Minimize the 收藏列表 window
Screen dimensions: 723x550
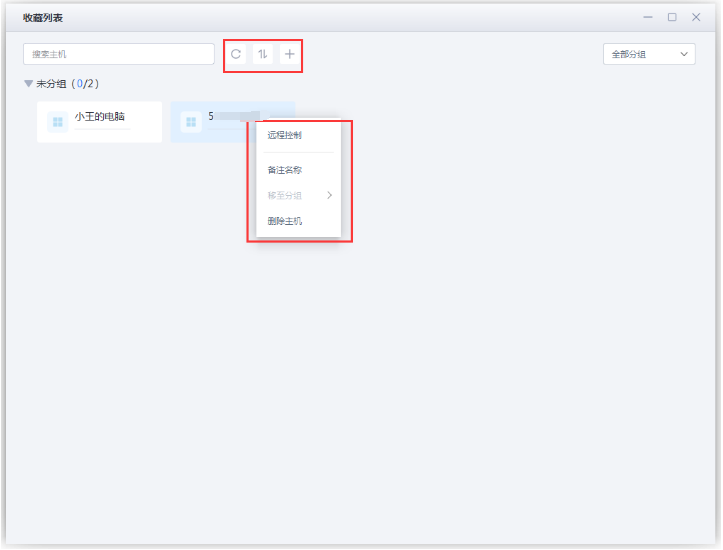point(648,18)
